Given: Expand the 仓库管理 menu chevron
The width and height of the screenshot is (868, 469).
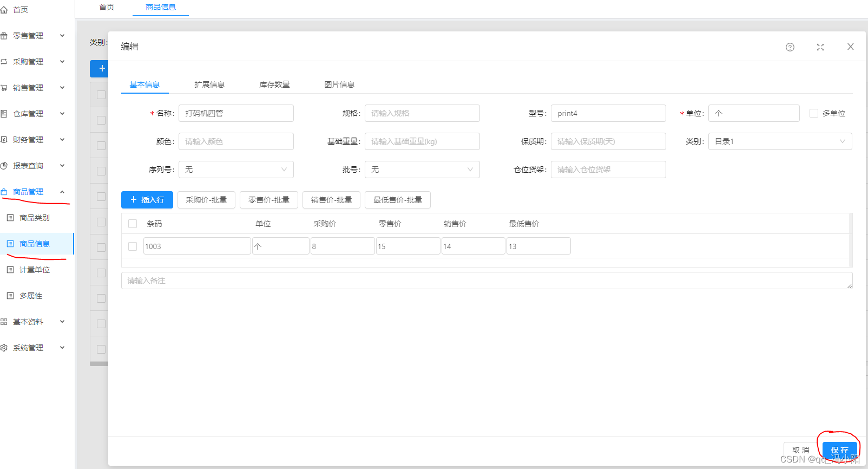Looking at the screenshot, I should point(62,114).
